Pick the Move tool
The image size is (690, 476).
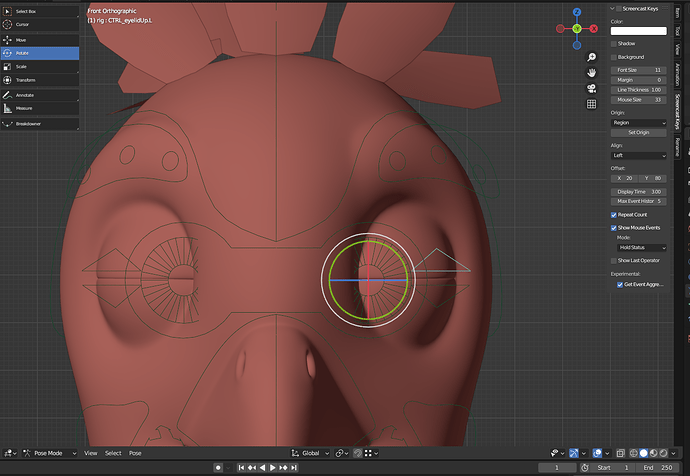(40, 40)
